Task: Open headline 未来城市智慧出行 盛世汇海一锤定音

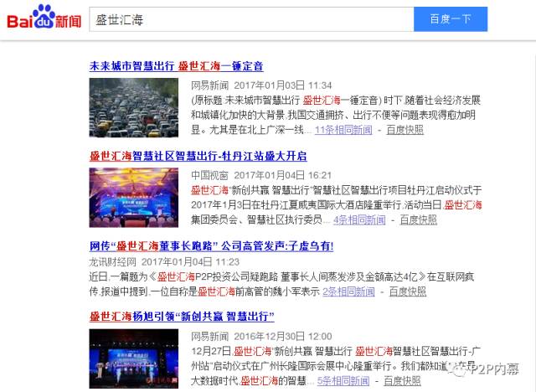Action: 176,66
